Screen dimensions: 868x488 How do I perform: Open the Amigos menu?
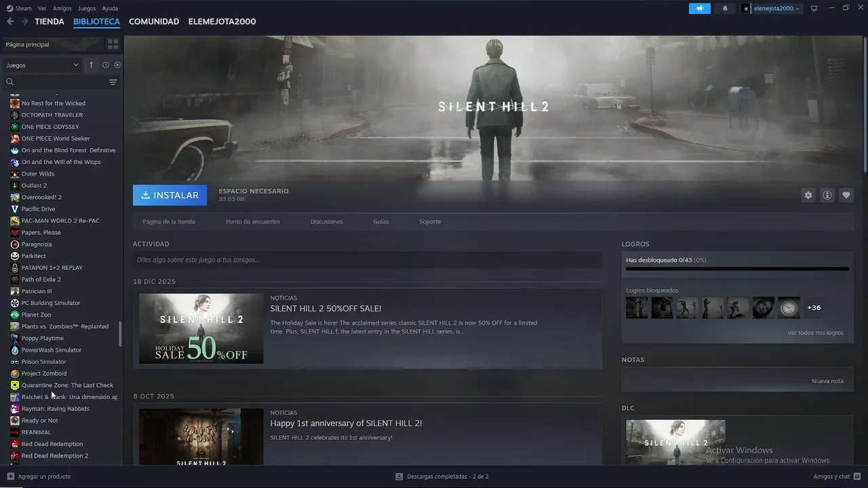pyautogui.click(x=62, y=8)
